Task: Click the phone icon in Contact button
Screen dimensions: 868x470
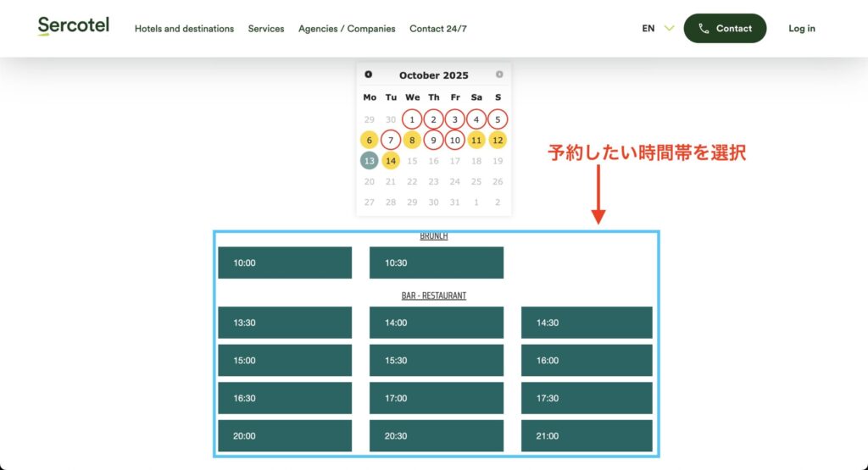Action: (x=704, y=29)
